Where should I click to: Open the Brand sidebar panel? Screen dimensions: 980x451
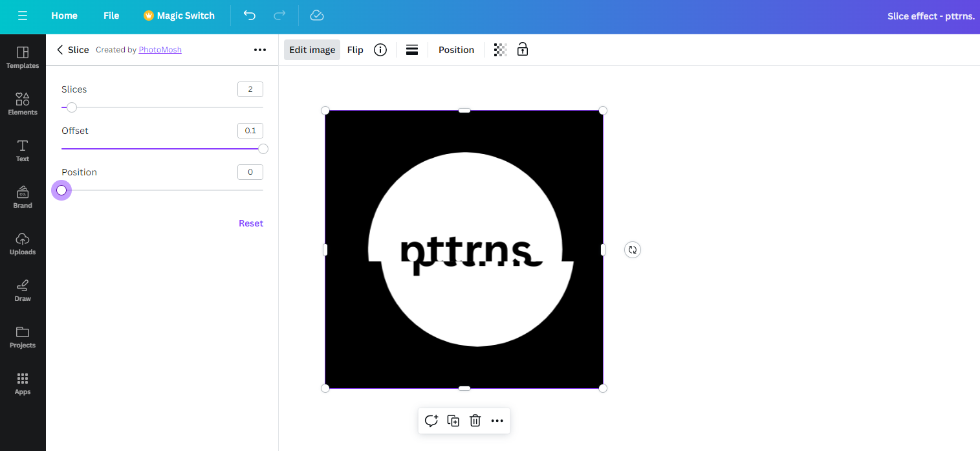23,197
